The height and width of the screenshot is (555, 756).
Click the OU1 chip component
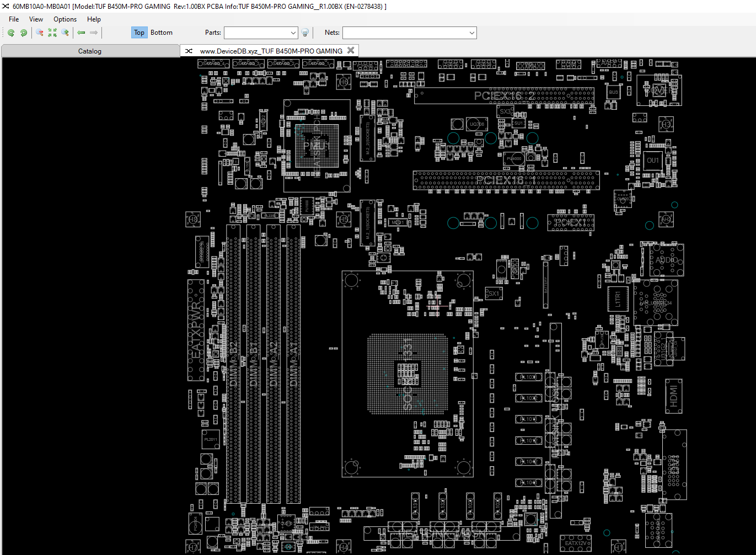(653, 161)
